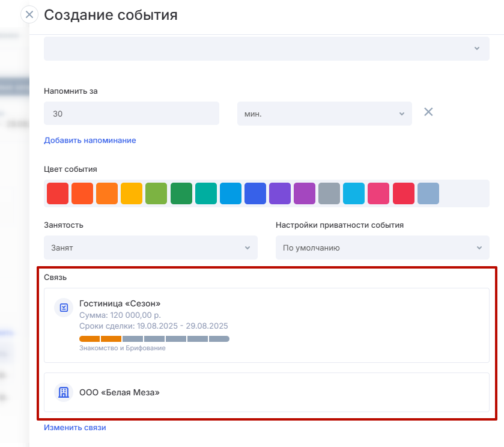Open the Занятость dropdown showing Занят

(150, 248)
